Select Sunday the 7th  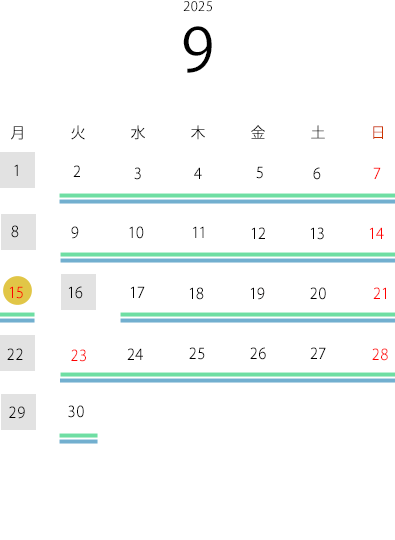coord(377,173)
